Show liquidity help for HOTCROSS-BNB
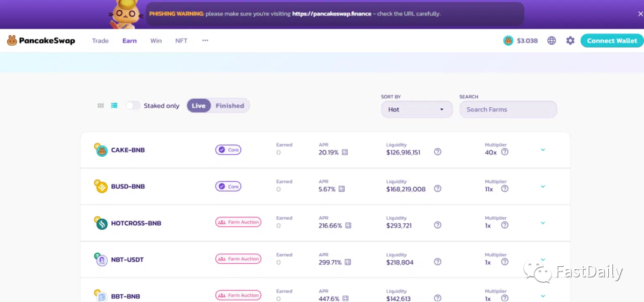644x302 pixels. coord(438,225)
